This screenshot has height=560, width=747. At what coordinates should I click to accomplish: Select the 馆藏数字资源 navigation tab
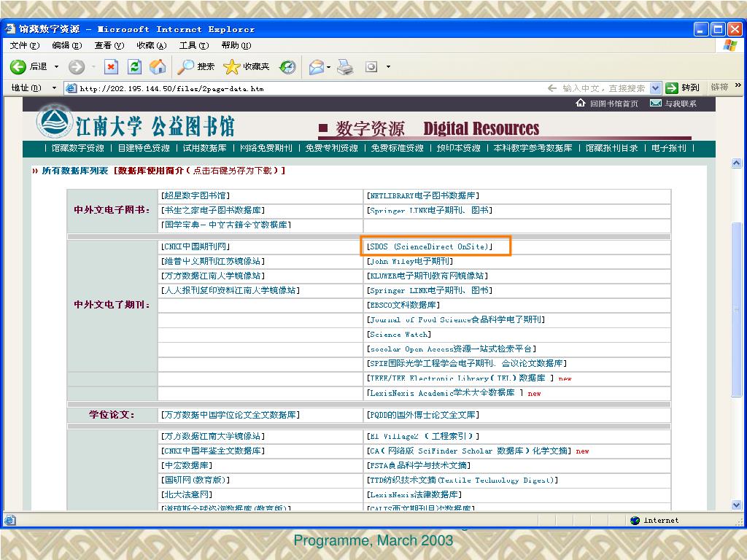[77, 148]
